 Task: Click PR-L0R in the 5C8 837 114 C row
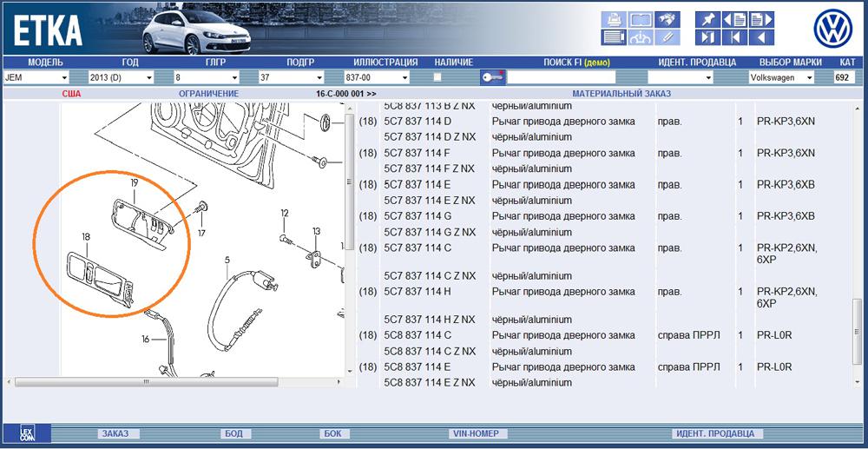pos(774,335)
